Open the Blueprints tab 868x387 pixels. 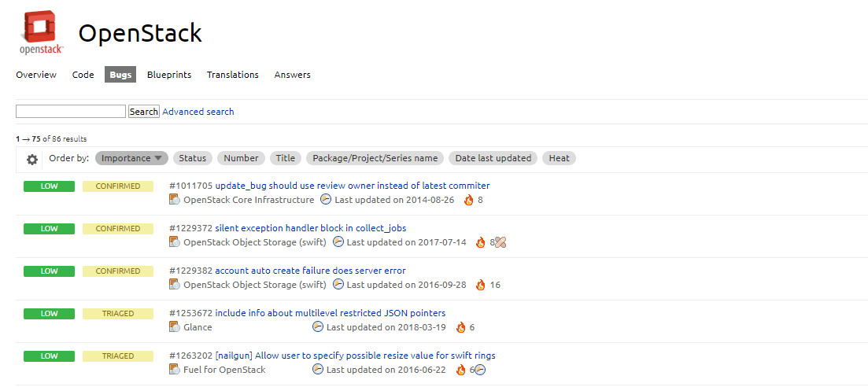[169, 75]
